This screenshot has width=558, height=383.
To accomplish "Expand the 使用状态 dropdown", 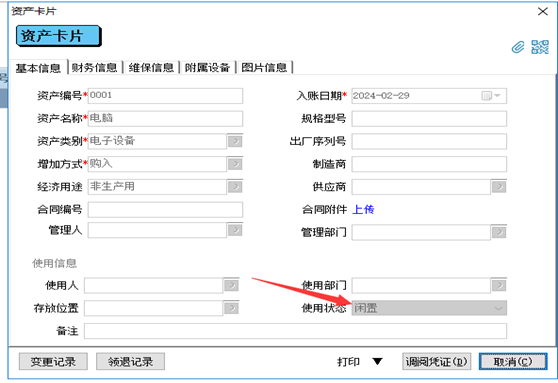I will point(498,308).
